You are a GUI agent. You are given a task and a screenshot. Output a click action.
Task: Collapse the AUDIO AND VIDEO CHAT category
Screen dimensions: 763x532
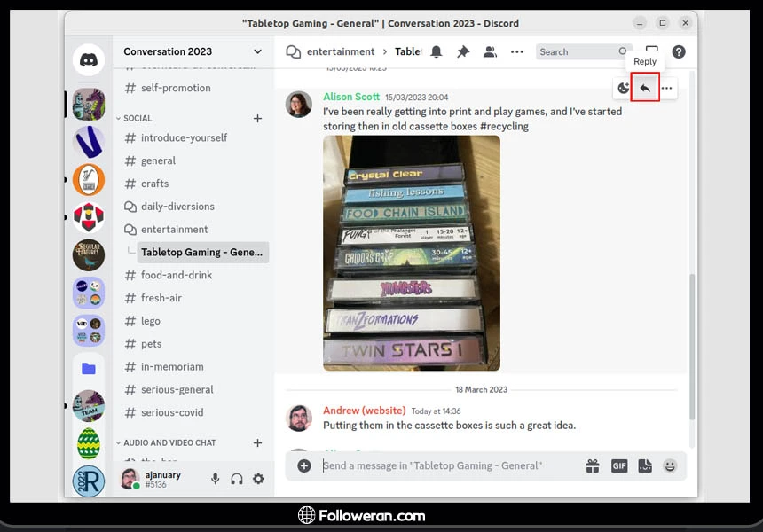(169, 442)
